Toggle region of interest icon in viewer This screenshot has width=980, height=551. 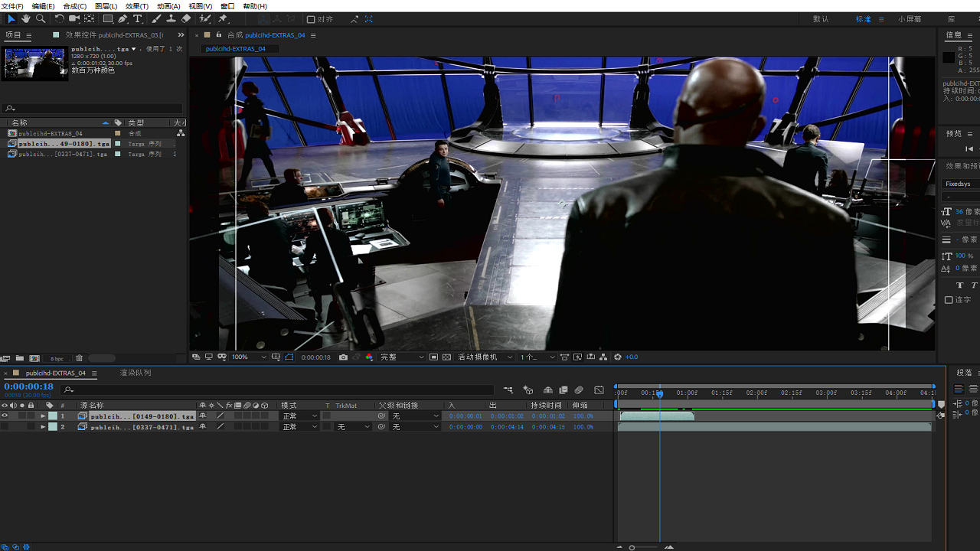pyautogui.click(x=433, y=357)
